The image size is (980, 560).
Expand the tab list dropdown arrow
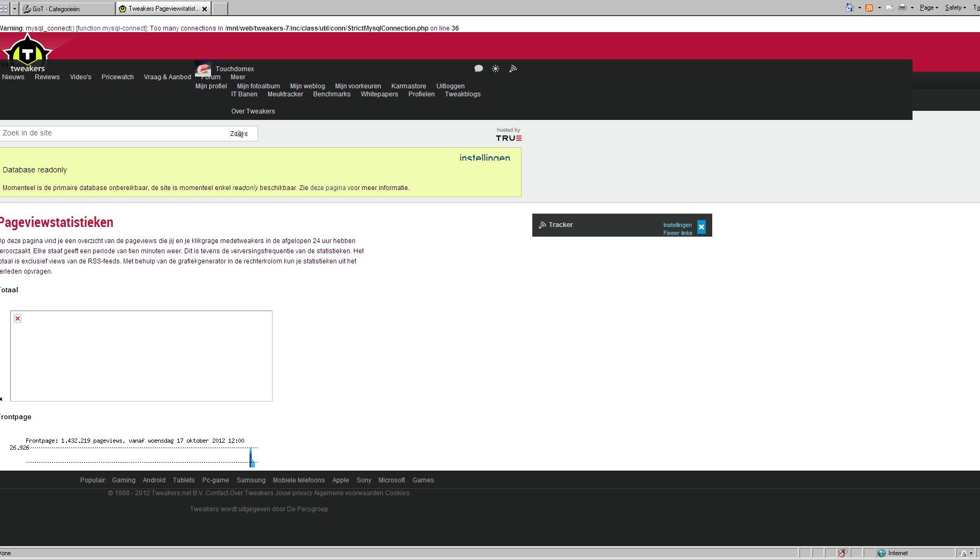pyautogui.click(x=14, y=9)
